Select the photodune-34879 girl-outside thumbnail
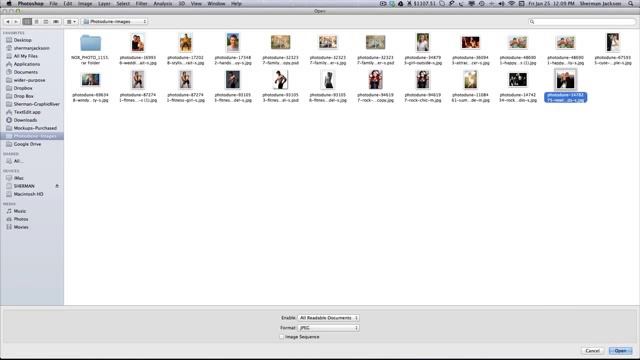The image size is (640, 360). point(423,42)
